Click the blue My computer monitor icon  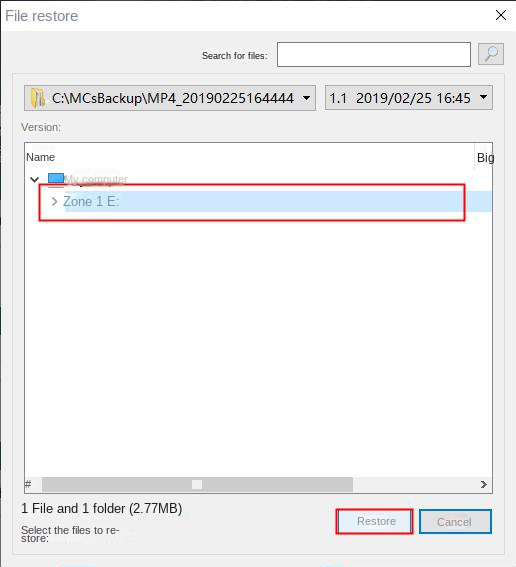point(56,179)
